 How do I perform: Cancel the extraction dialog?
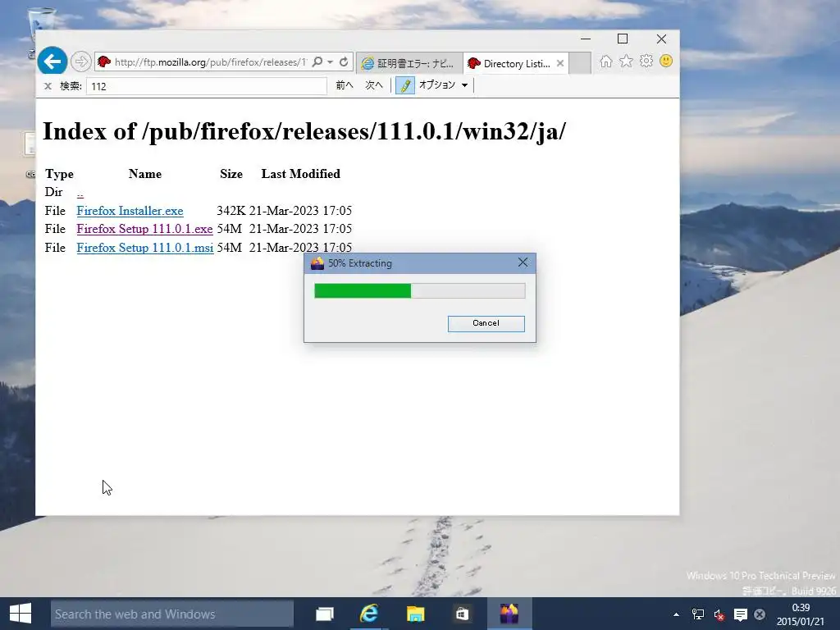[x=486, y=323]
